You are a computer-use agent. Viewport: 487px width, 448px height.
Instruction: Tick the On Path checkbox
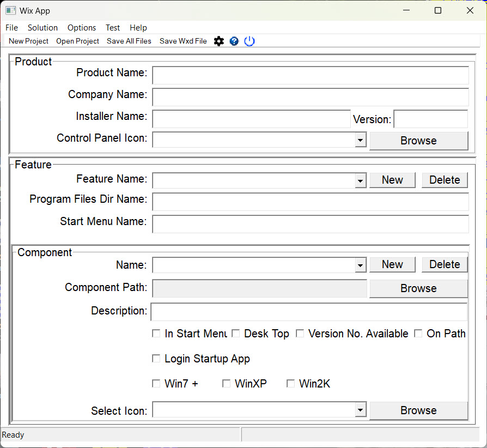pos(418,334)
